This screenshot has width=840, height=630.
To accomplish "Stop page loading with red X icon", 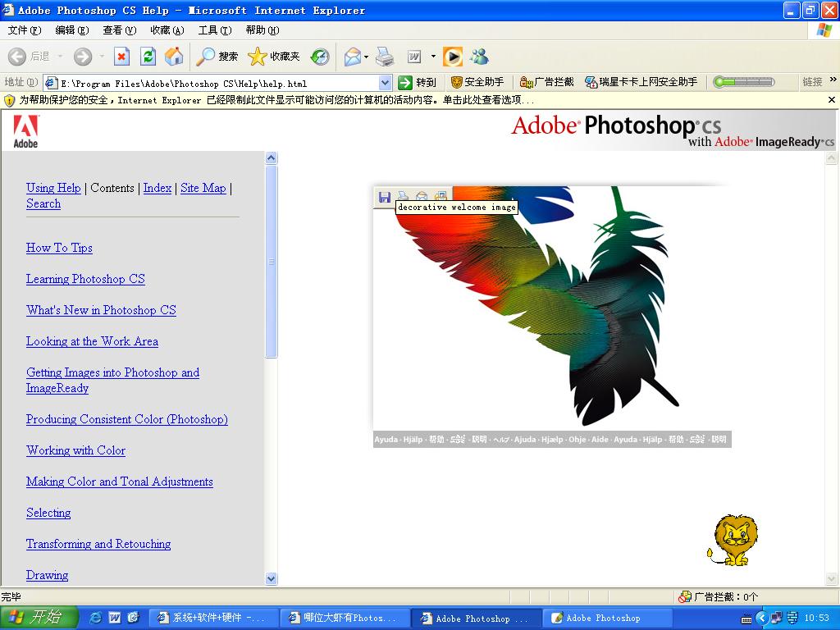I will pos(122,57).
